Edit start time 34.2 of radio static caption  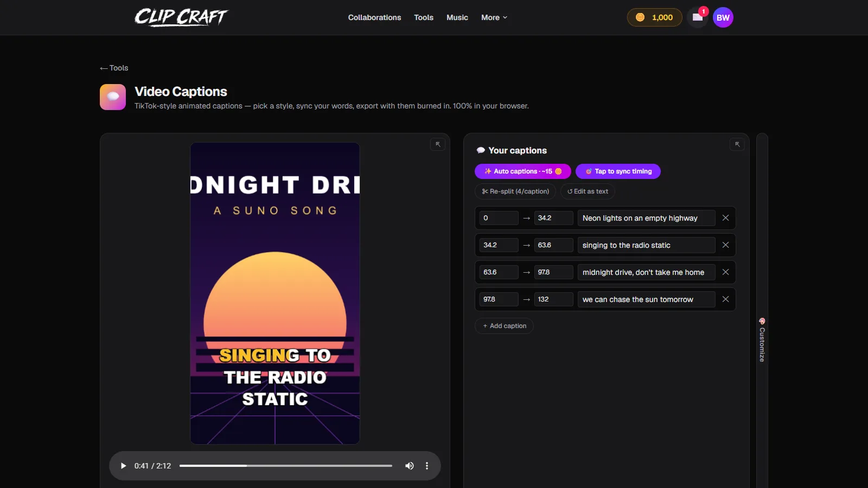(x=499, y=245)
